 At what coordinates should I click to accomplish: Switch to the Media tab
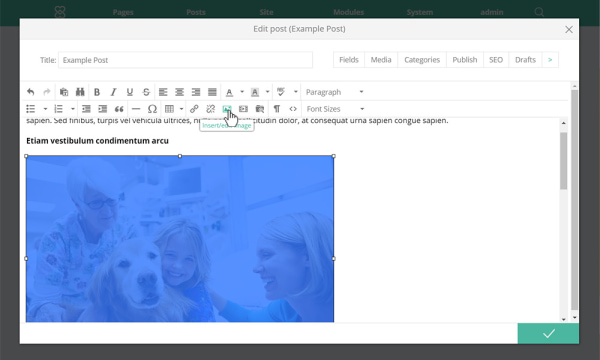(x=381, y=60)
